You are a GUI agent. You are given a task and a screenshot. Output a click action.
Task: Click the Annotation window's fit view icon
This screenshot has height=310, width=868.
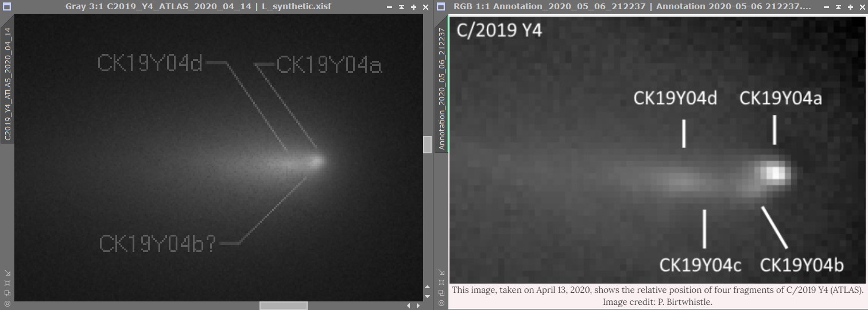coord(441,283)
